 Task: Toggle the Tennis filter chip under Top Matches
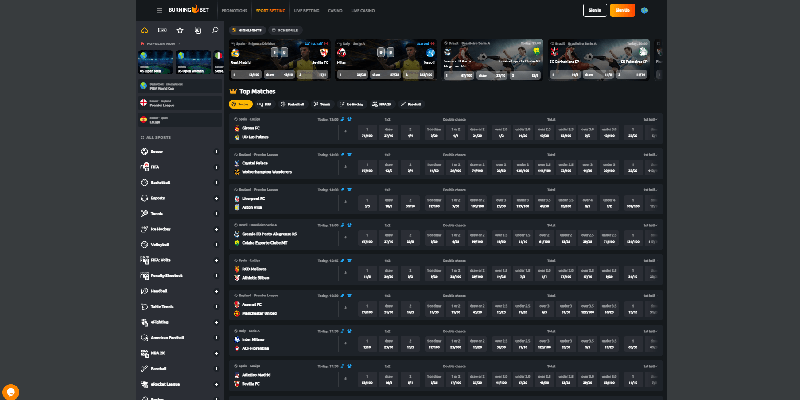323,103
